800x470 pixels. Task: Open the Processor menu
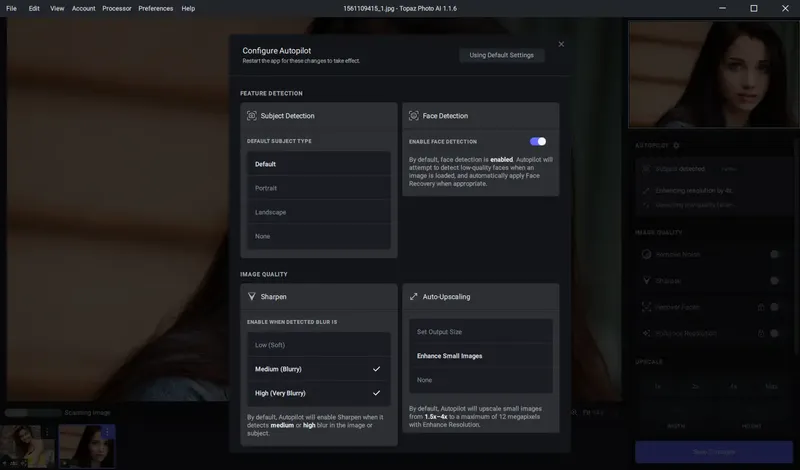click(117, 8)
